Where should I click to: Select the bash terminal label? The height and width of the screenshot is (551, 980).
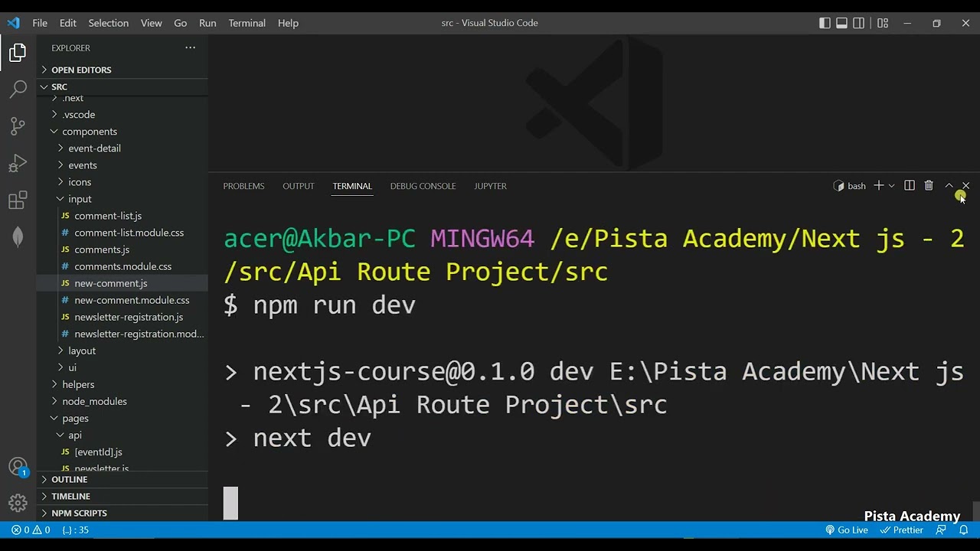point(850,186)
